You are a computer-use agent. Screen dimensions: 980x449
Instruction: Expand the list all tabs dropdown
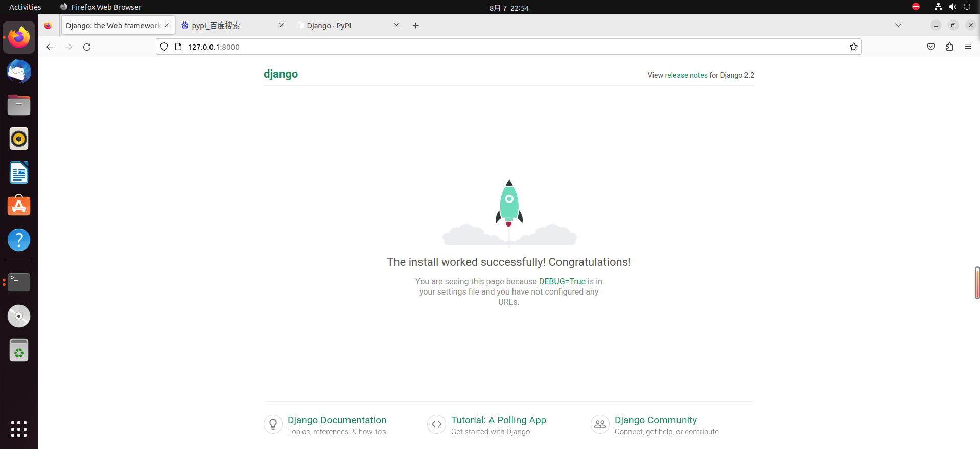[x=898, y=25]
